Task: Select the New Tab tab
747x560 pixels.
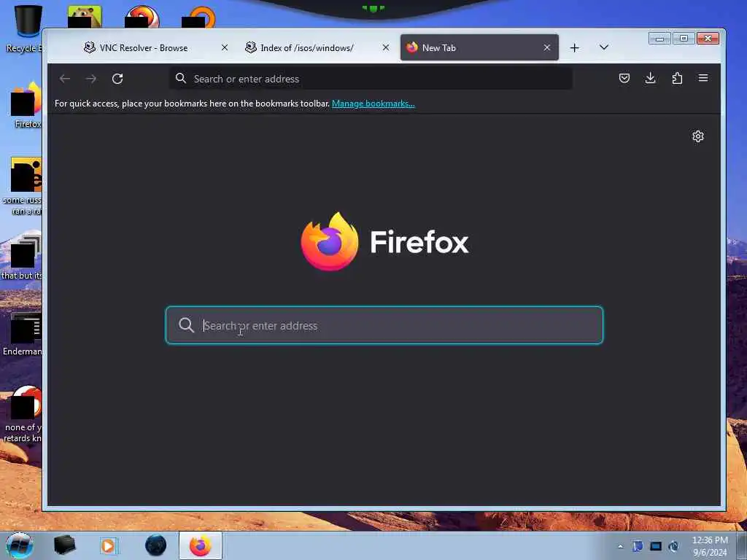Action: click(479, 47)
